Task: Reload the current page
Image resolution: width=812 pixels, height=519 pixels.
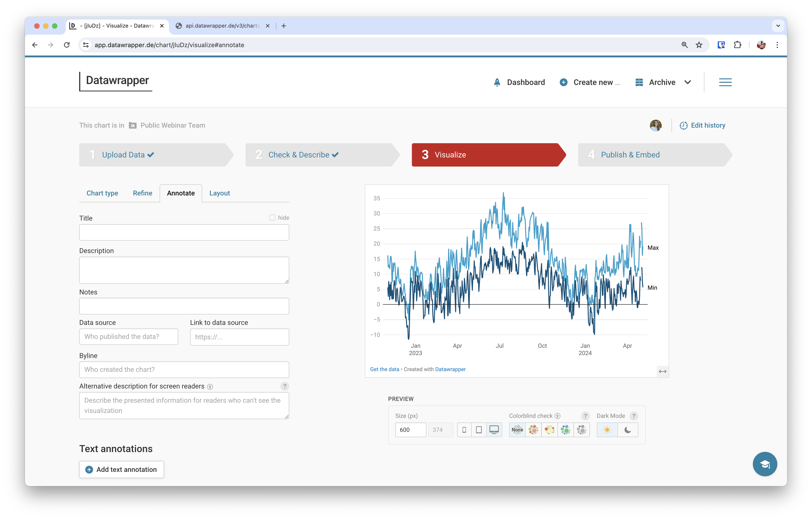Action: click(67, 45)
